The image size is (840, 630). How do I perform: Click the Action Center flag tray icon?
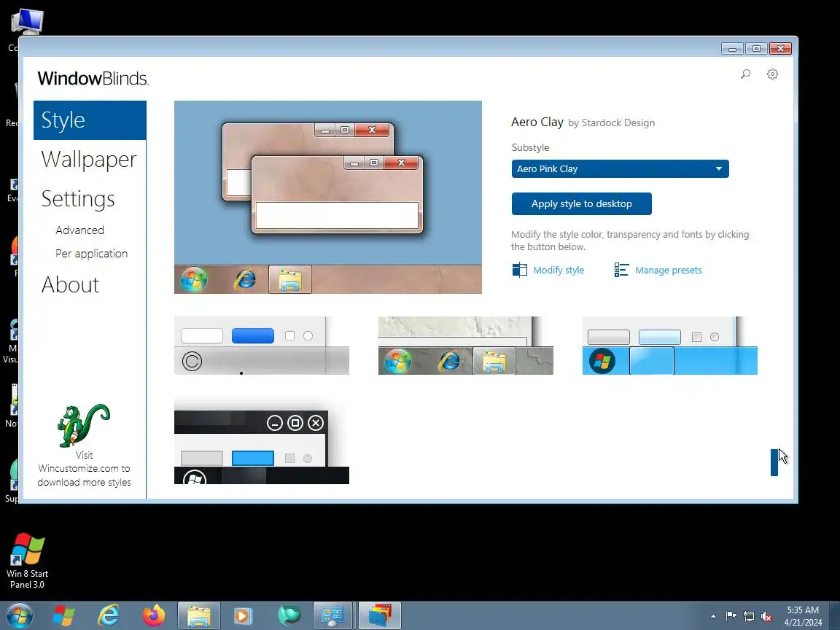tap(731, 617)
